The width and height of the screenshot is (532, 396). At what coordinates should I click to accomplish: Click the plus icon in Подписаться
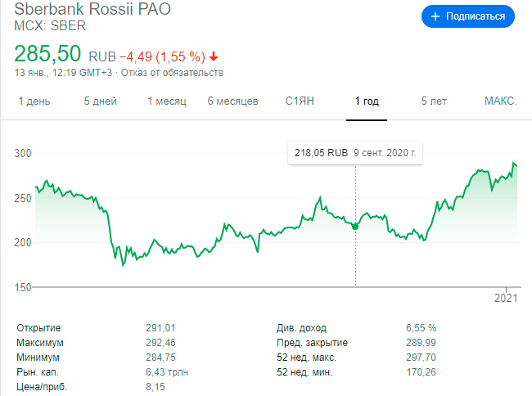435,16
